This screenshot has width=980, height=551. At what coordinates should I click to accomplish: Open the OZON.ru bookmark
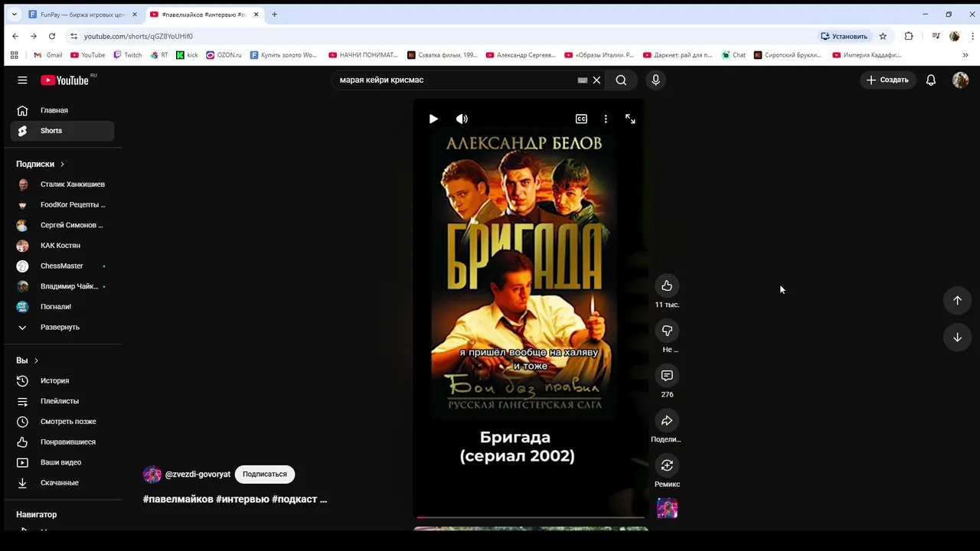224,55
